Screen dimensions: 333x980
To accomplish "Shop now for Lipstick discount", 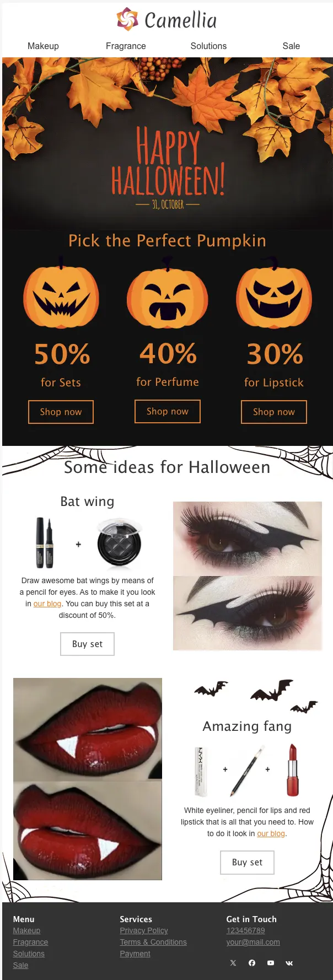I will [274, 412].
